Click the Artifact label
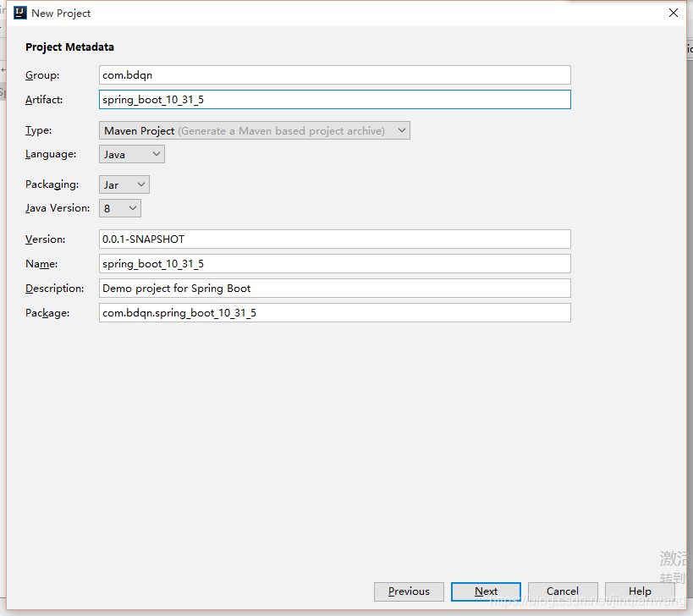This screenshot has width=693, height=616. coord(44,100)
